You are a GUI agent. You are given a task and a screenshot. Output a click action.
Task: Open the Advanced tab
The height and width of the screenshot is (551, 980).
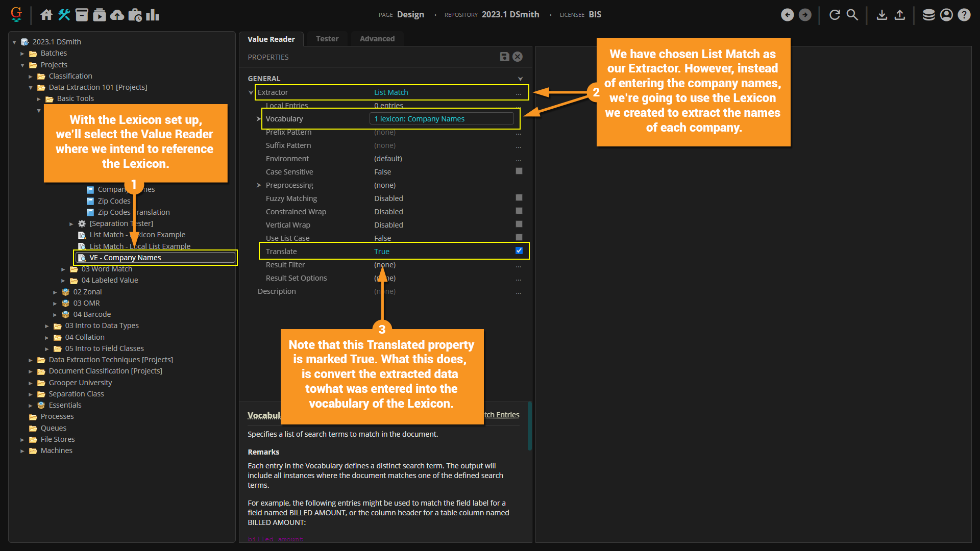[x=377, y=39]
